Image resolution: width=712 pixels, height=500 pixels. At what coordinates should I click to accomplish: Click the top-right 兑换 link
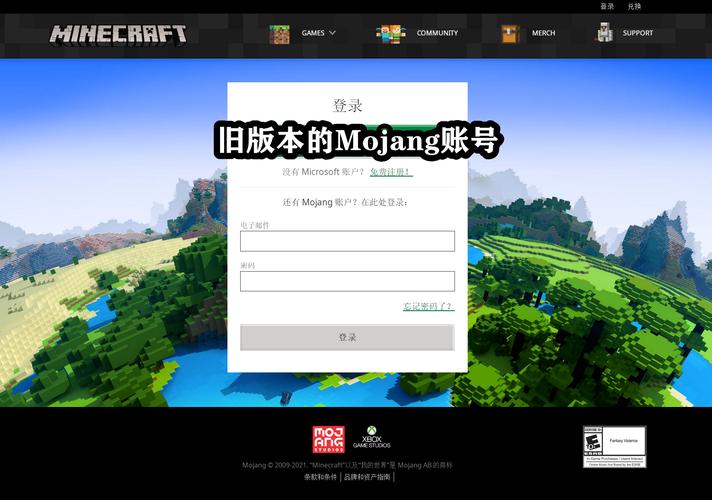(x=634, y=6)
